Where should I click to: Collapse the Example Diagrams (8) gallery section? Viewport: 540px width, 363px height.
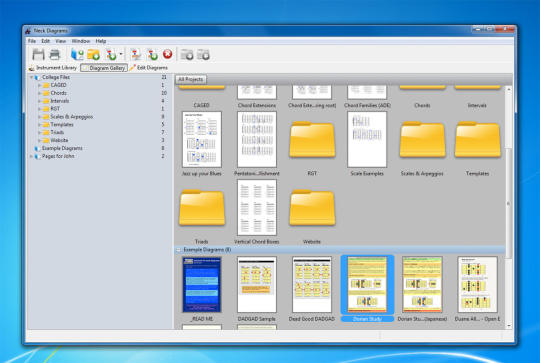[178, 250]
